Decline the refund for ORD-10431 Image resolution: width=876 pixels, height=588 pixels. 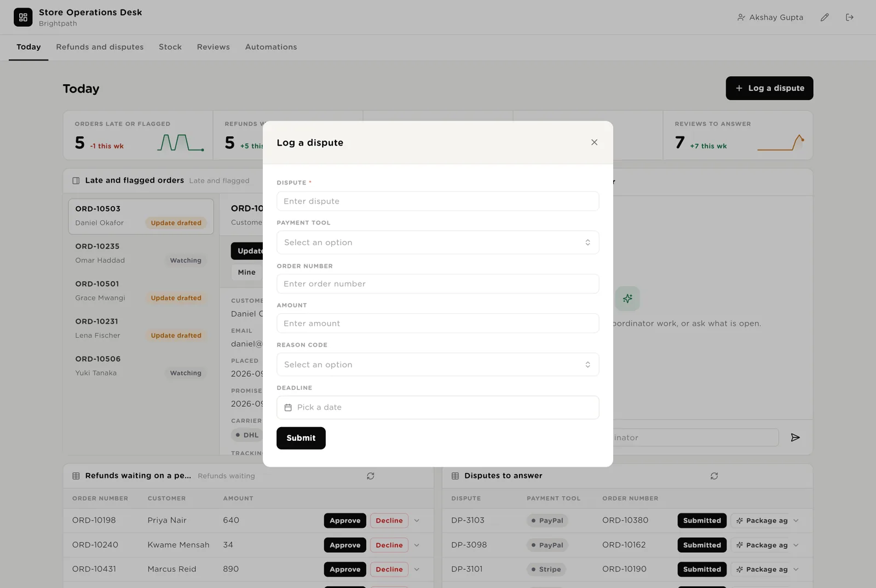coord(389,569)
